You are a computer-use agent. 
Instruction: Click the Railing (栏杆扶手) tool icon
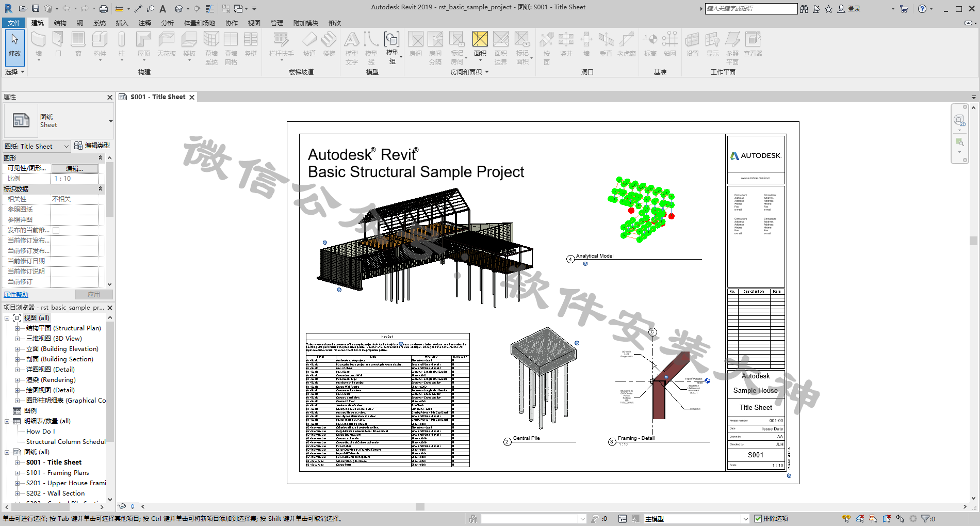(281, 40)
